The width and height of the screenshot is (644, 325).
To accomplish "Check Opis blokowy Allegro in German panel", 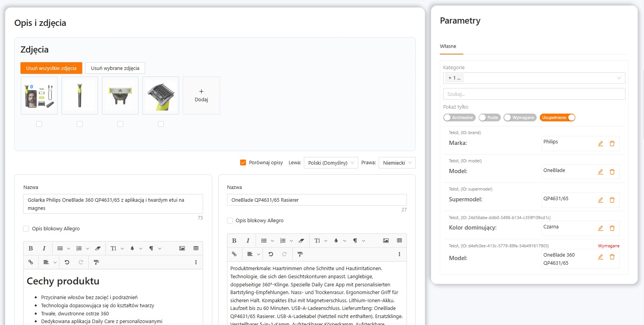I will (x=230, y=221).
